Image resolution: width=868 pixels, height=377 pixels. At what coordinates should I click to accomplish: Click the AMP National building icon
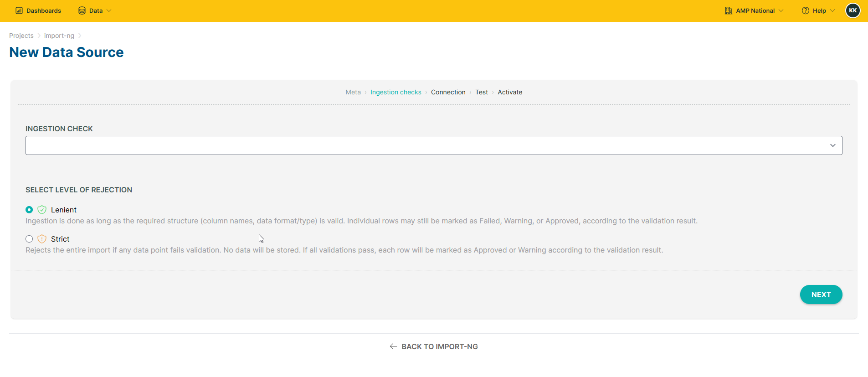729,10
